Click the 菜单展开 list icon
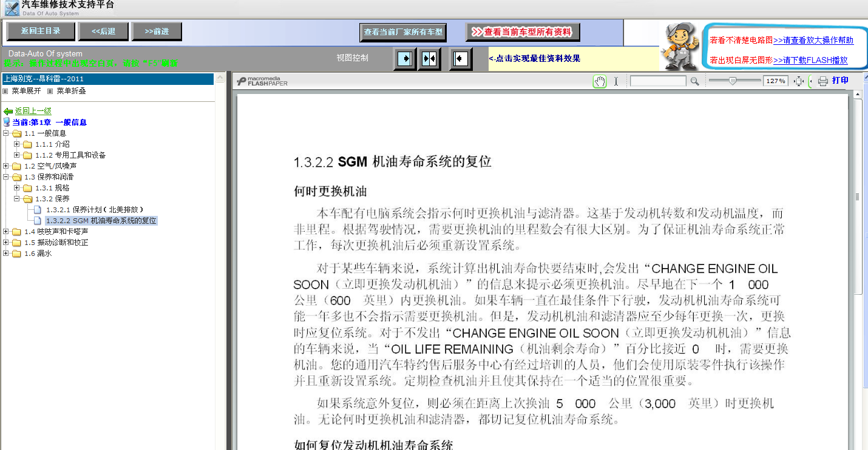This screenshot has width=868, height=450. [x=5, y=91]
